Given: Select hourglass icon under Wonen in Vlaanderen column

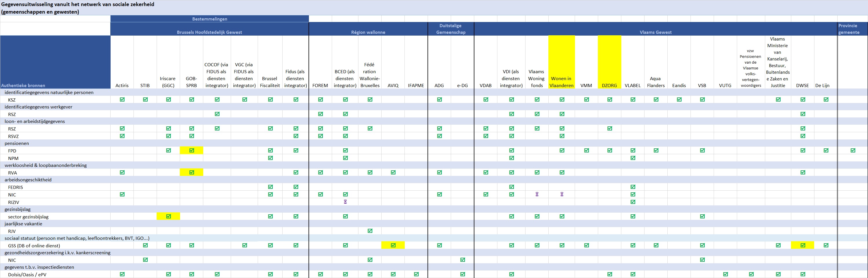Looking at the screenshot, I should (x=562, y=194).
